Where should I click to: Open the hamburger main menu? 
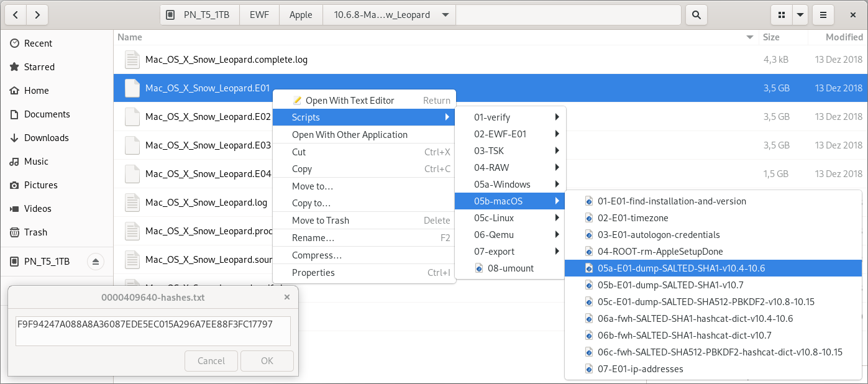[823, 15]
